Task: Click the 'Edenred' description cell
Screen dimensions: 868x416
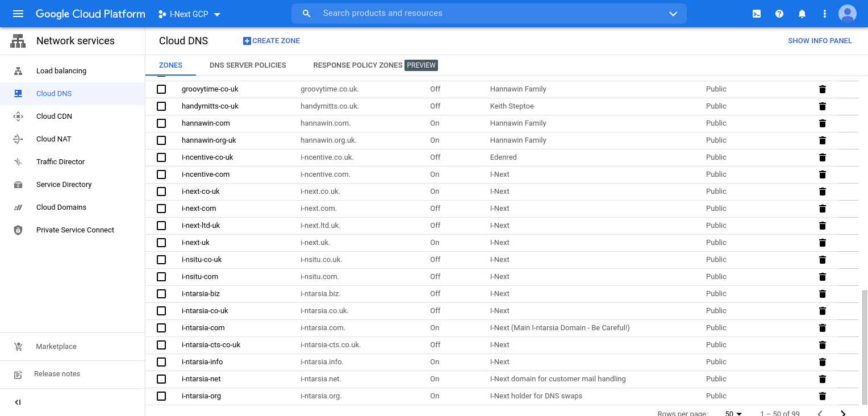Action: [x=504, y=157]
